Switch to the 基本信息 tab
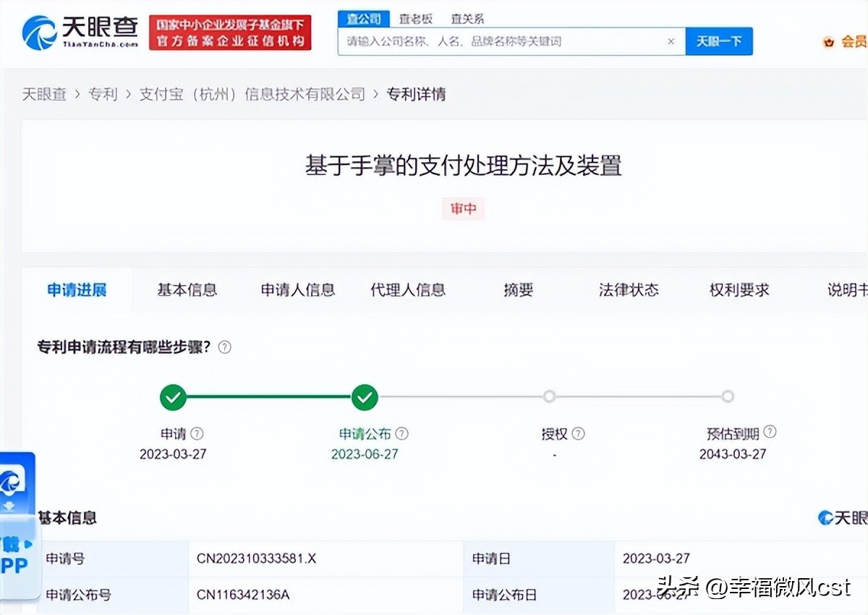 tap(187, 289)
